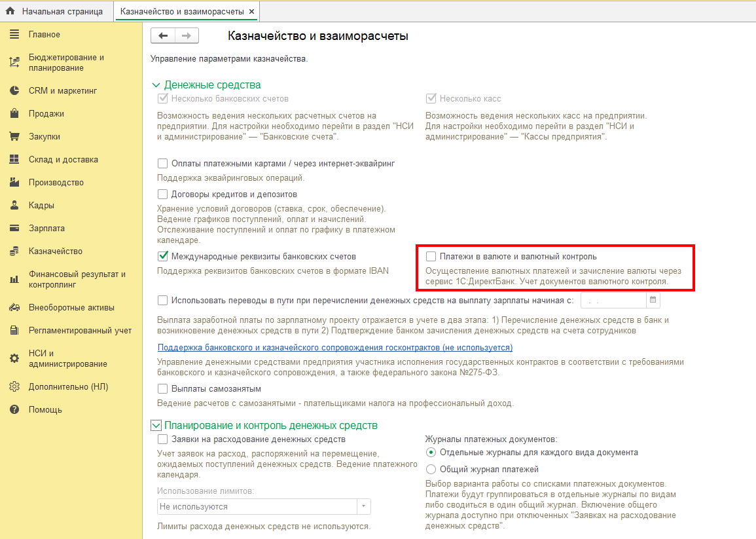Collapse Планирование и контроль денежных средств section
The image size is (756, 539).
(156, 426)
